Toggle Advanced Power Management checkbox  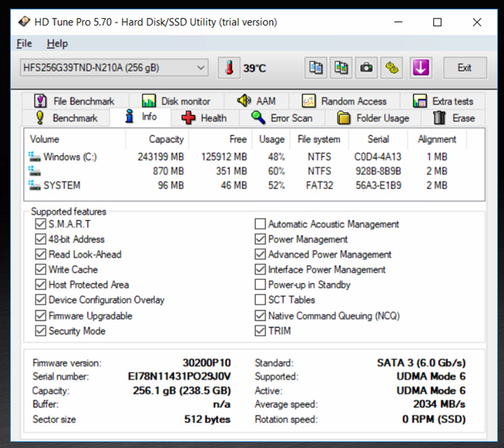(x=260, y=254)
